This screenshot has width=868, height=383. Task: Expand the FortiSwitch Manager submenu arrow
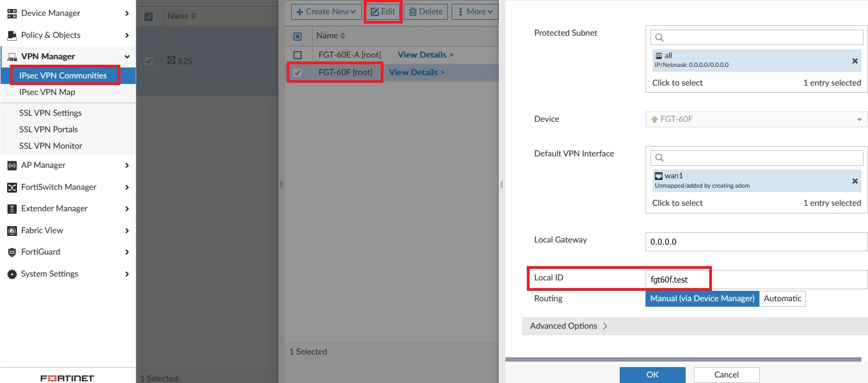click(127, 187)
